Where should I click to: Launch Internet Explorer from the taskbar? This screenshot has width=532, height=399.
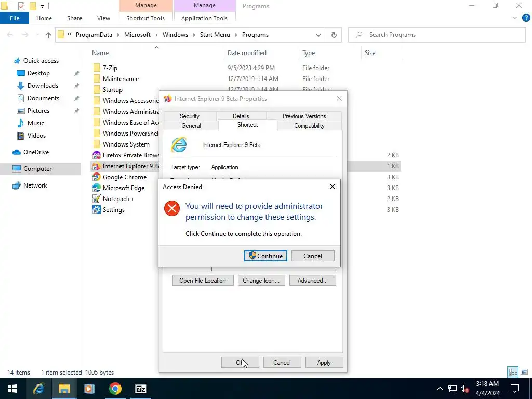tap(38, 389)
